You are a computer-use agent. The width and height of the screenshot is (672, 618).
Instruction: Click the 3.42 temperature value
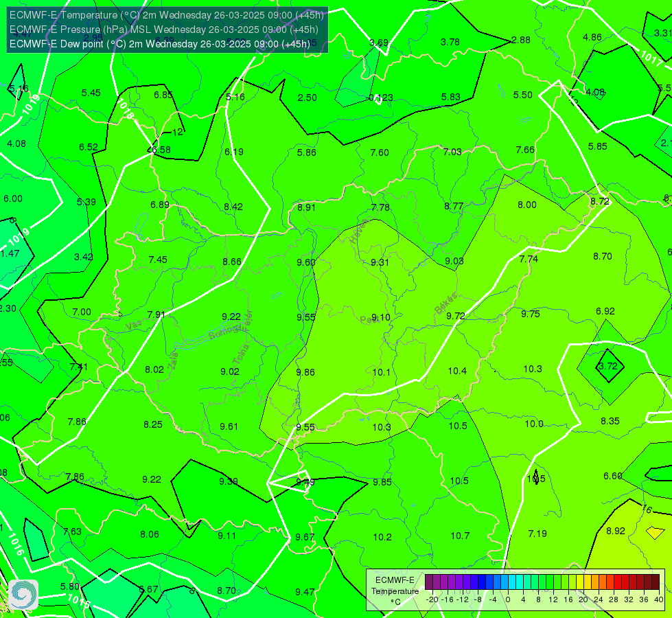[x=84, y=257]
